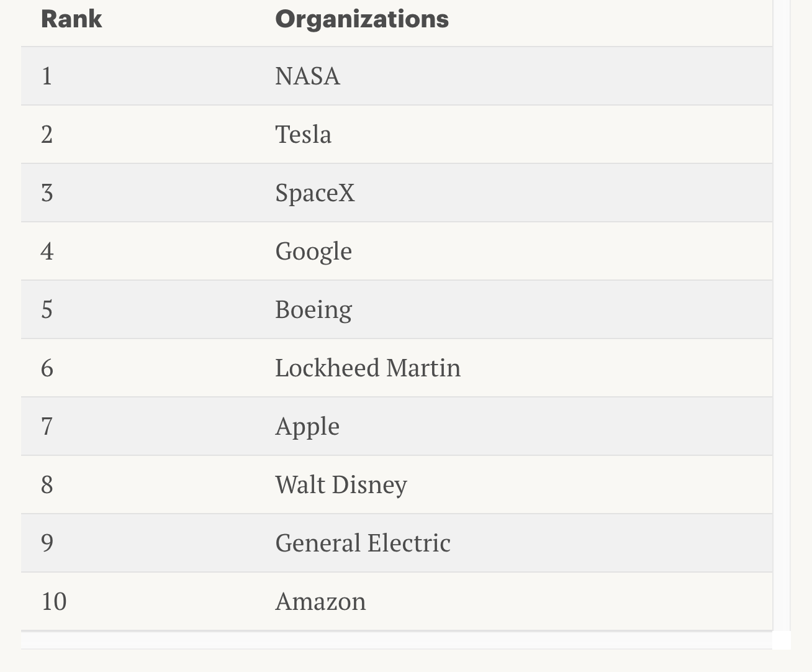Click rank number 6 beside Lockheed Martin
Screen dimensions: 812x672
pyautogui.click(x=47, y=368)
